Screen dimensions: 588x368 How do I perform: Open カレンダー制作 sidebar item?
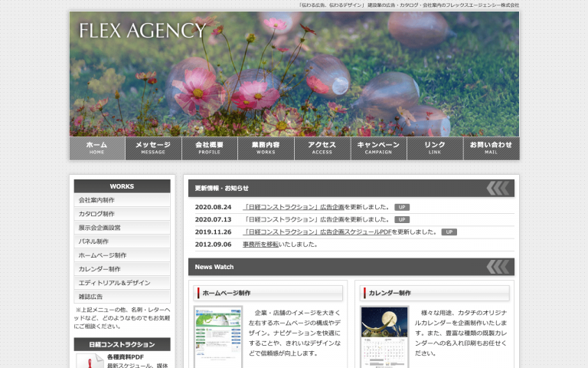click(122, 269)
